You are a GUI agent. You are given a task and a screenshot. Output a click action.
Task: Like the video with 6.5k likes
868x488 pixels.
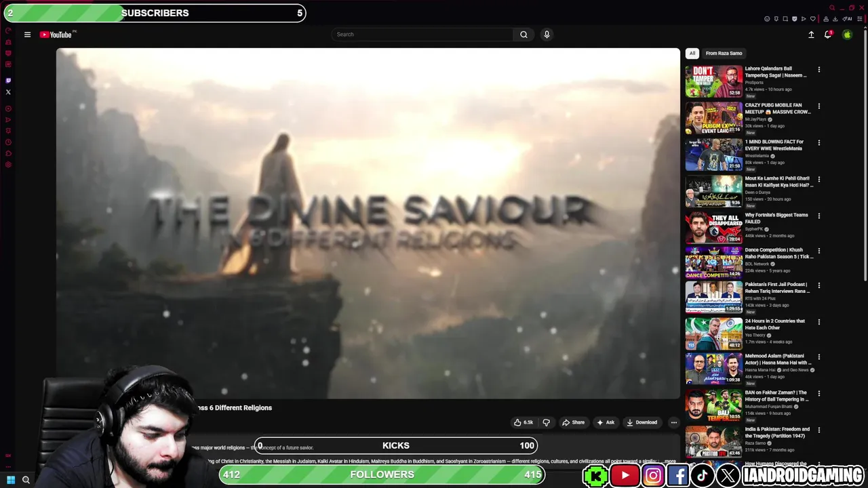524,422
